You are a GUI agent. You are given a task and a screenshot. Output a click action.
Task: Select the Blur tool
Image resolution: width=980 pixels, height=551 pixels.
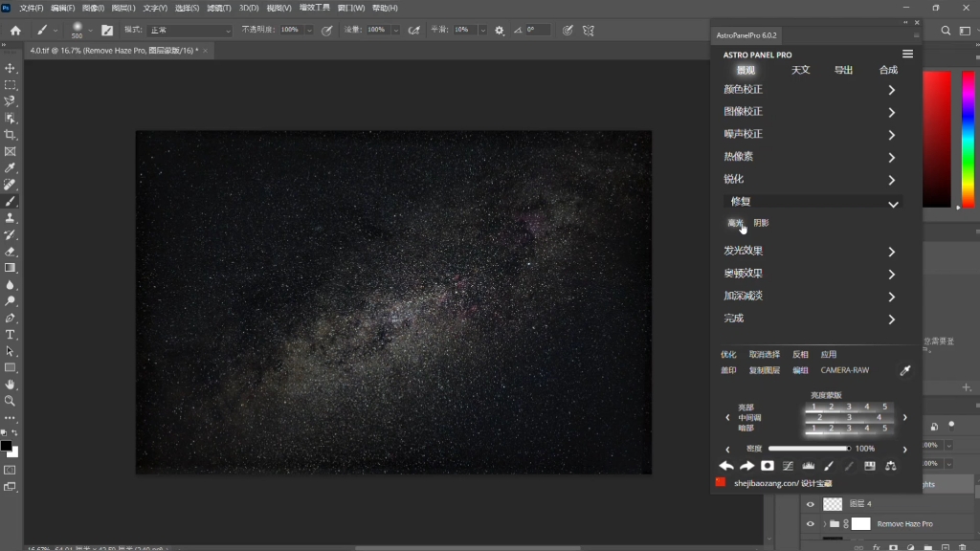10,285
